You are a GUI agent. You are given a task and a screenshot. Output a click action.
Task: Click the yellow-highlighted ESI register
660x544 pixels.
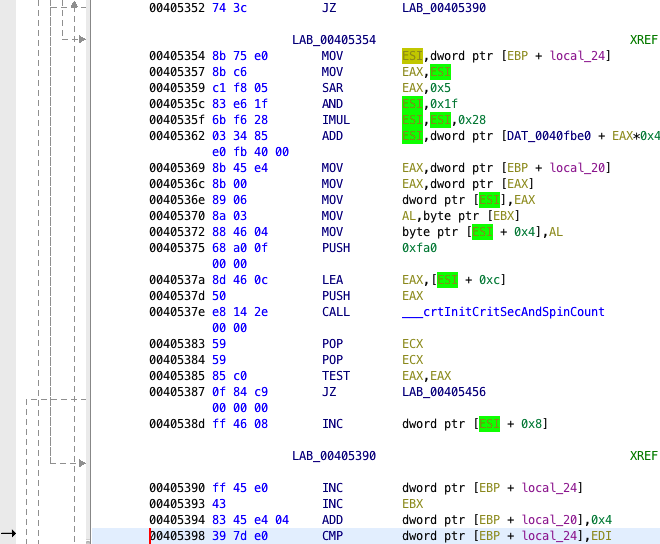pos(412,55)
